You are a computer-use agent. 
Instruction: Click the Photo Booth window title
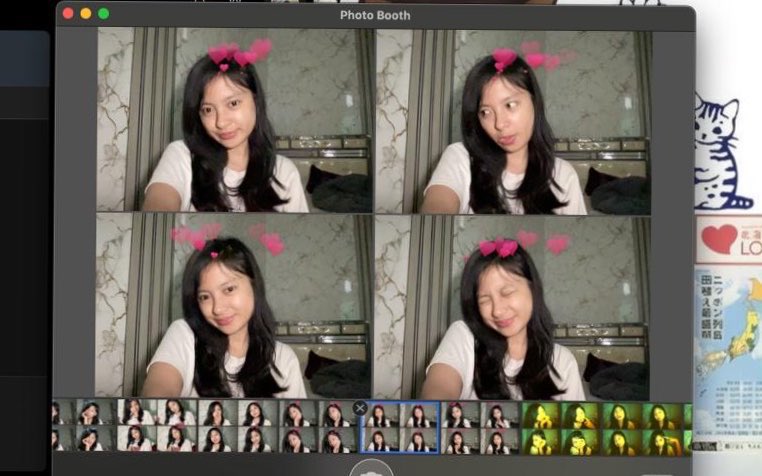pyautogui.click(x=375, y=16)
